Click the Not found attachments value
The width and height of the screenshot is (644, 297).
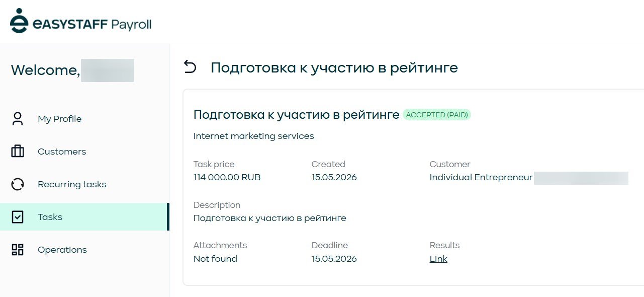(215, 259)
